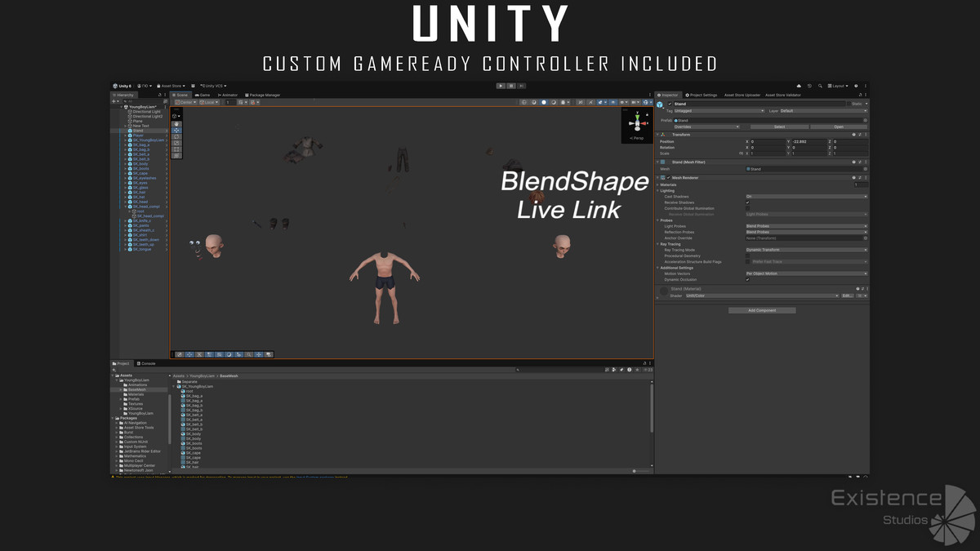Click the Transform component help icon
The height and width of the screenshot is (551, 980).
[853, 135]
